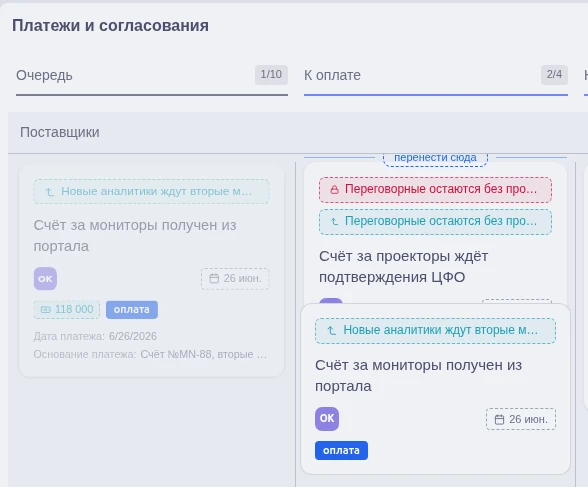Open Новые аналитики tag on dragged card
This screenshot has width=588, height=487.
(435, 331)
